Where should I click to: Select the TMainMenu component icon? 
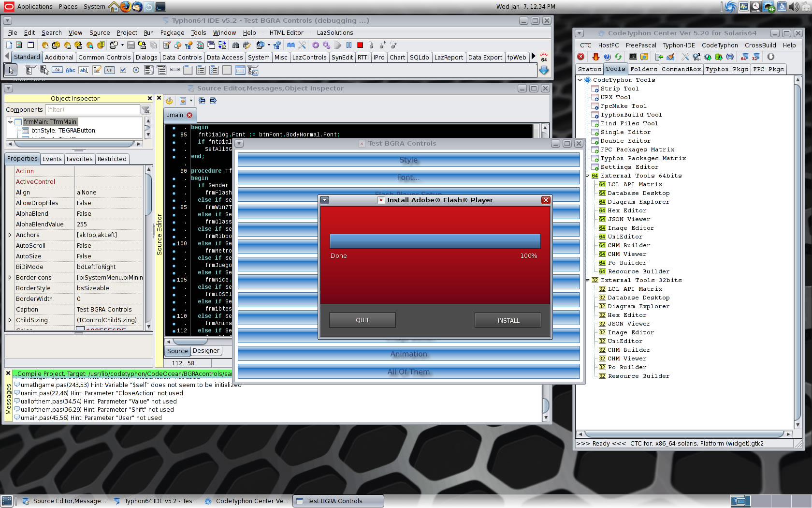(x=31, y=70)
